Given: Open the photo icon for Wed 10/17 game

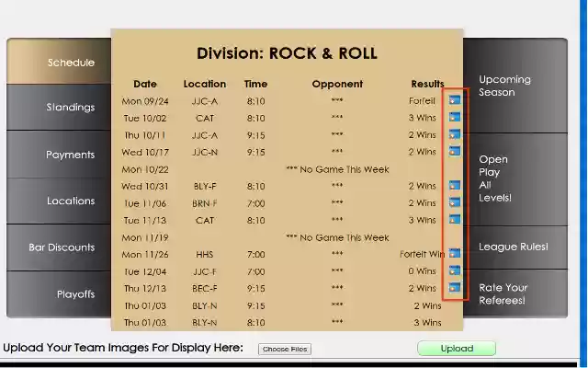Looking at the screenshot, I should [x=454, y=152].
